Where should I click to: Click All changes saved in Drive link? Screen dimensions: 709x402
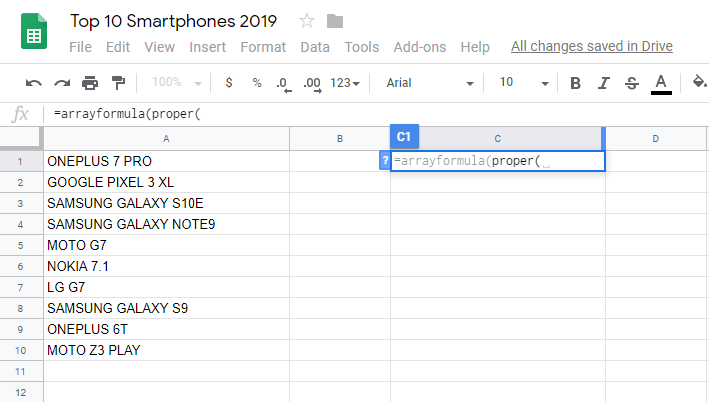pyautogui.click(x=591, y=46)
